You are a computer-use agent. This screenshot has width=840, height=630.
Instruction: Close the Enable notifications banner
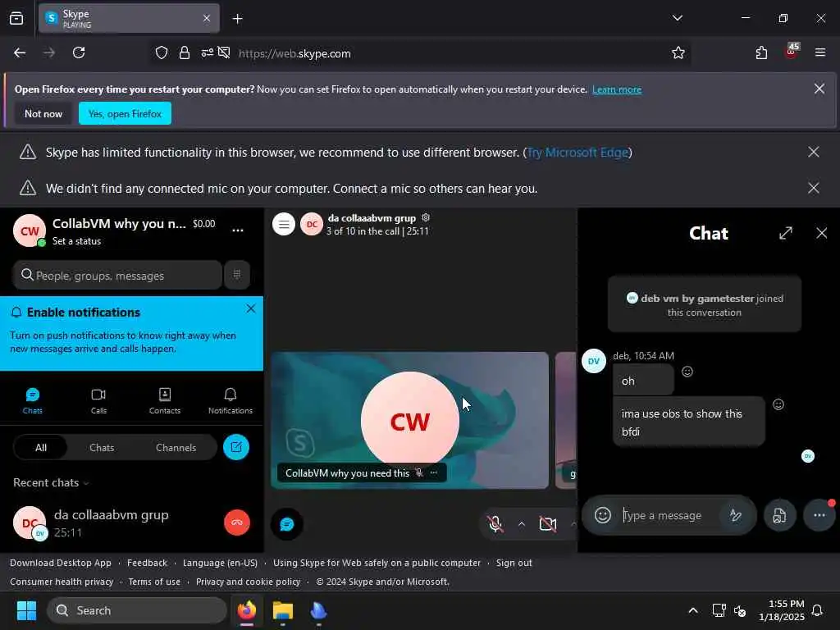click(x=251, y=308)
